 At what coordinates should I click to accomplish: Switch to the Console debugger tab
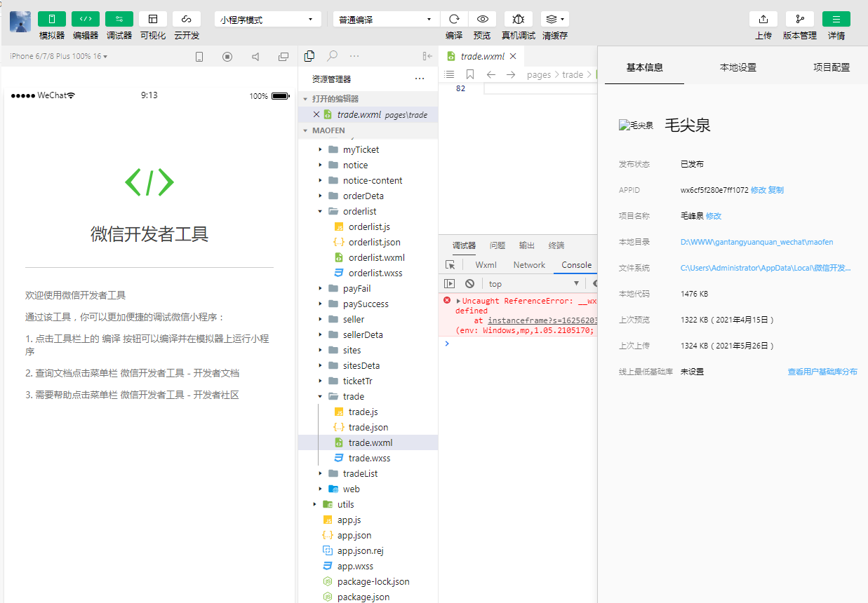pos(577,265)
